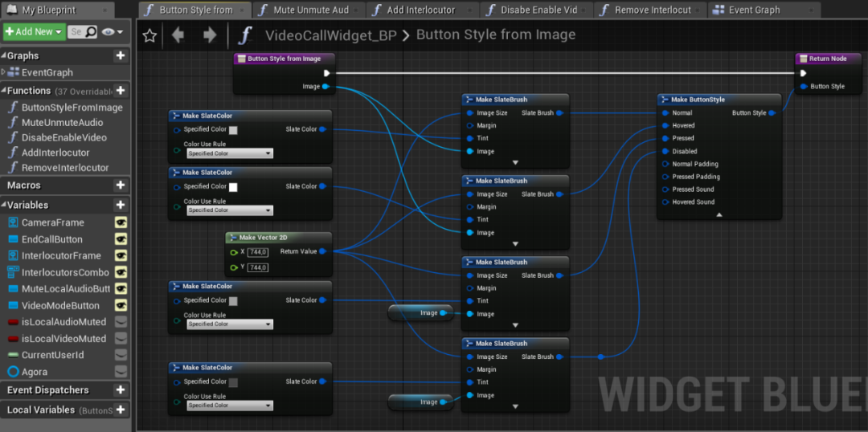Toggle visibility eye for MuteLocalAudioButt variable
Screen dimensions: 868x432
(121, 289)
